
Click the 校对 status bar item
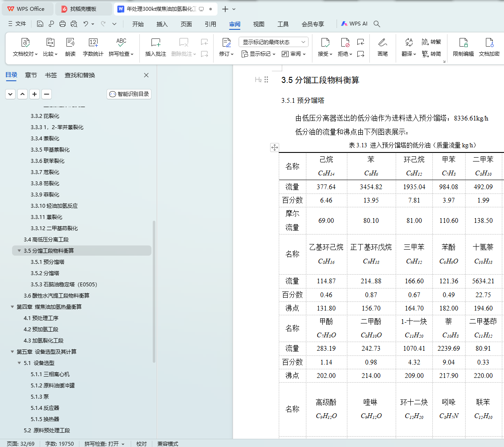(142, 444)
